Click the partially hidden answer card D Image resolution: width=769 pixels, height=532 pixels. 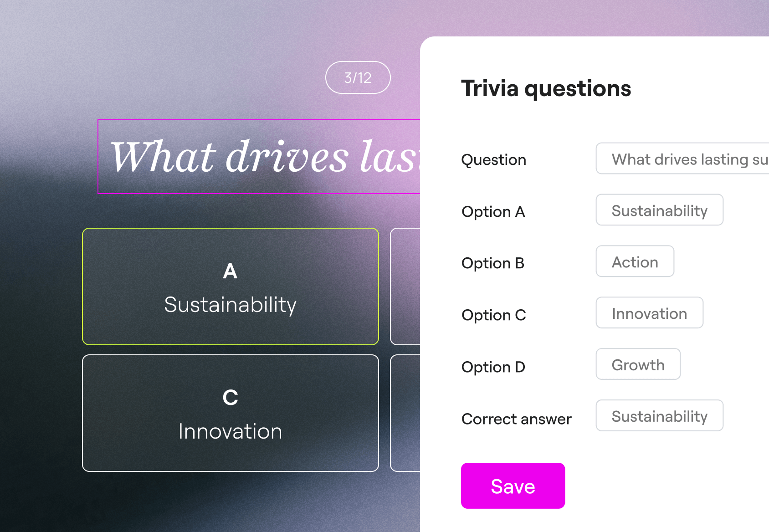pyautogui.click(x=405, y=413)
